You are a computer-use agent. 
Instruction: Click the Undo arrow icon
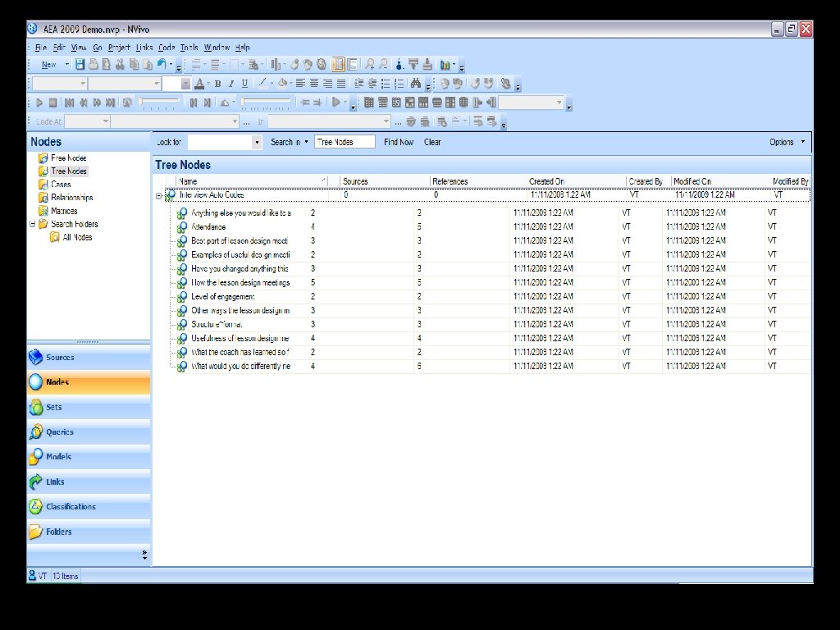pos(162,64)
